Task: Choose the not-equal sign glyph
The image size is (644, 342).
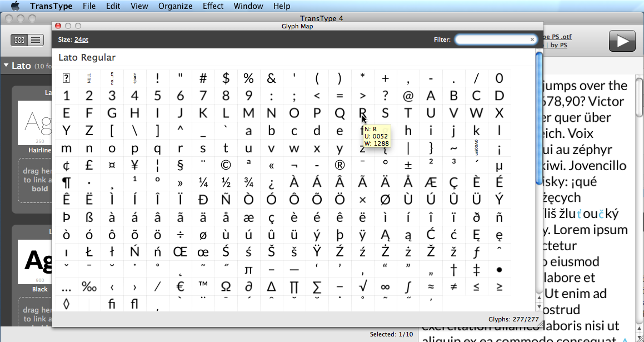Action: 453,287
